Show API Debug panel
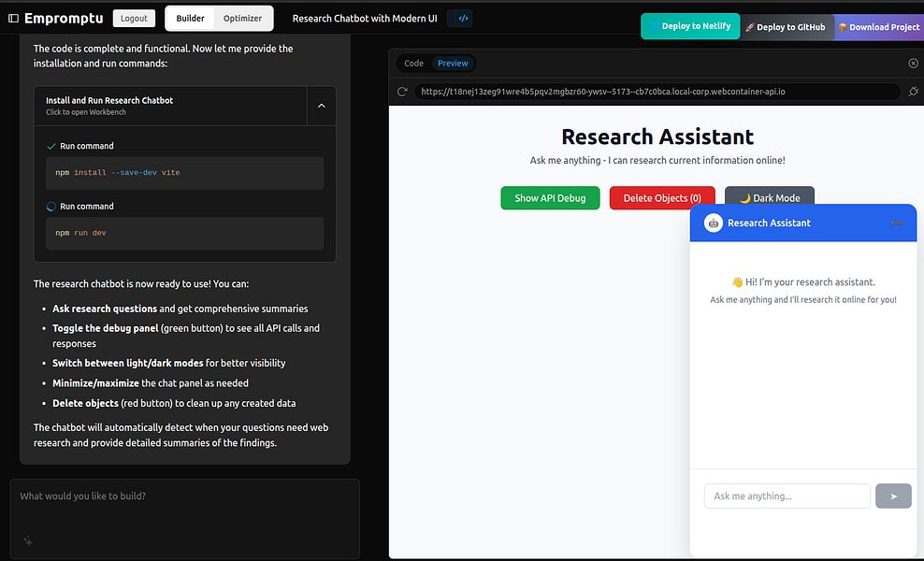The width and height of the screenshot is (924, 561). (x=550, y=198)
